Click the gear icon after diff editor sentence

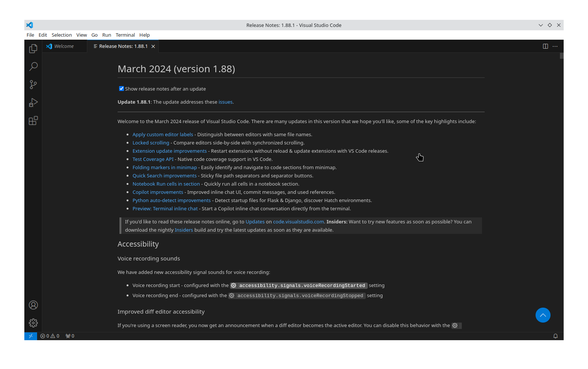point(455,326)
